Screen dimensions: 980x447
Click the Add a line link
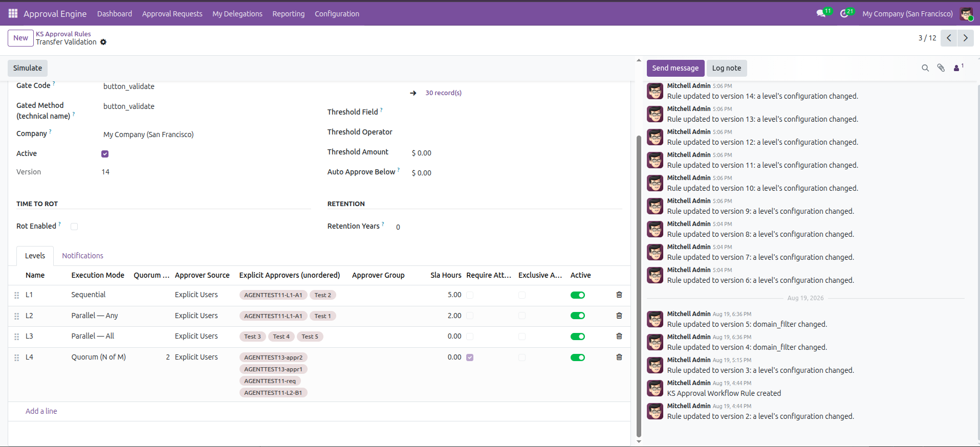click(41, 411)
